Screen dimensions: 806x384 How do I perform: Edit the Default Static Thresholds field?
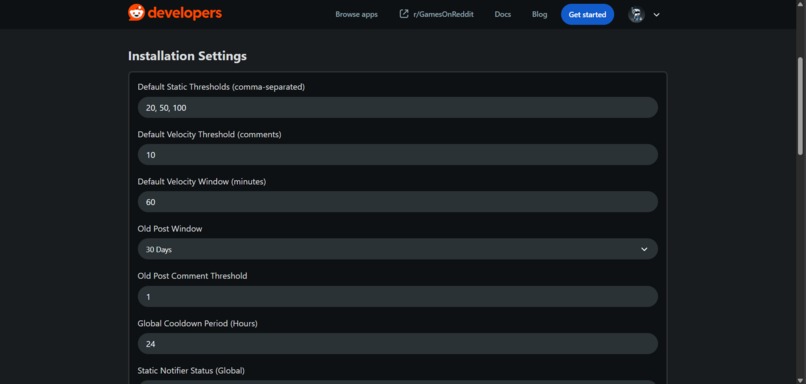397,107
